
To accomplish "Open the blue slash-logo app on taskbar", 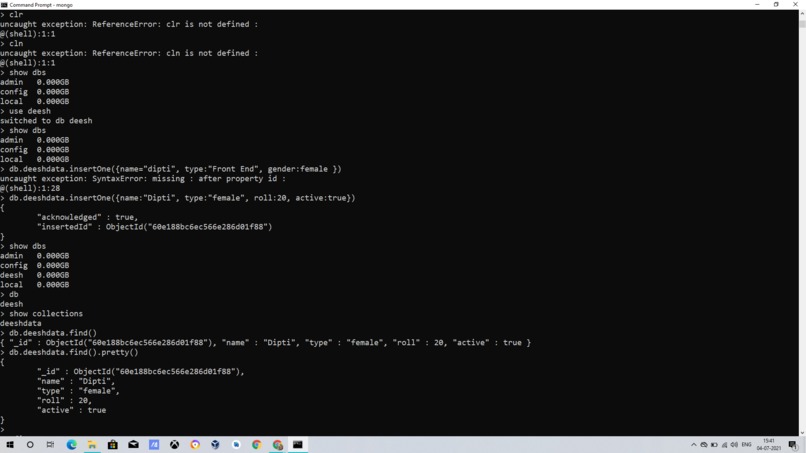I will coord(154,445).
